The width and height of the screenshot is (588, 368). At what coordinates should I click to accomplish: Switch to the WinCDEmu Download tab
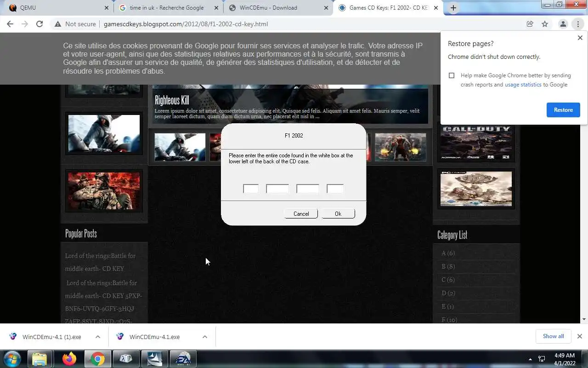point(277,8)
